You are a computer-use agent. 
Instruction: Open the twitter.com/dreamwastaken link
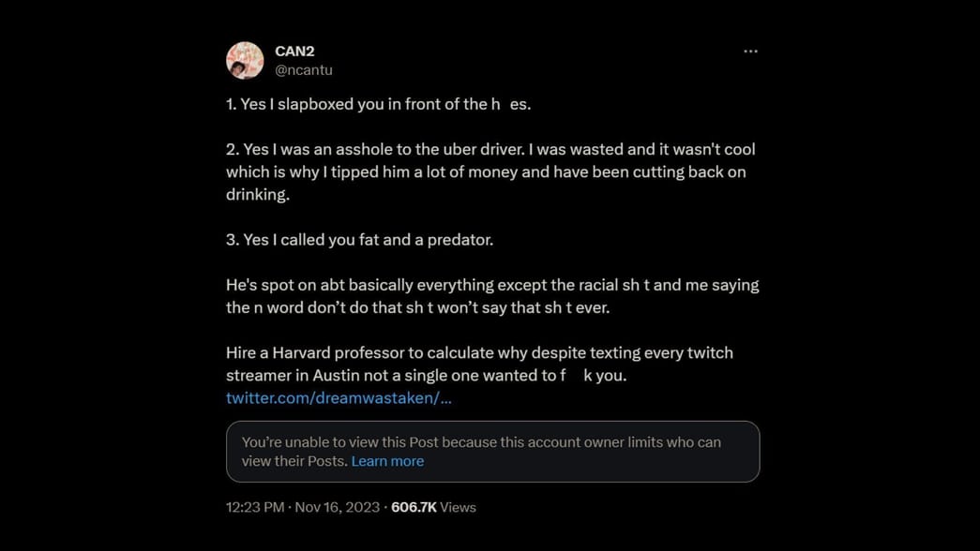pyautogui.click(x=339, y=397)
